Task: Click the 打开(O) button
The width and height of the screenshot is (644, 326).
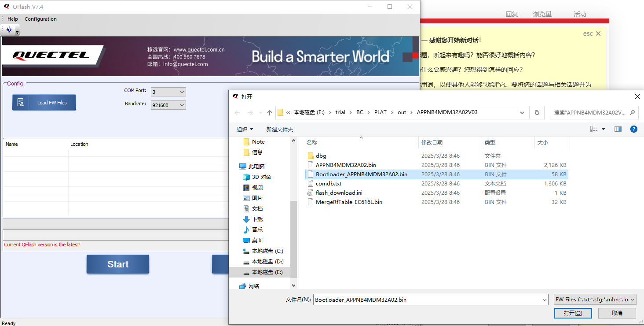Action: tap(573, 313)
